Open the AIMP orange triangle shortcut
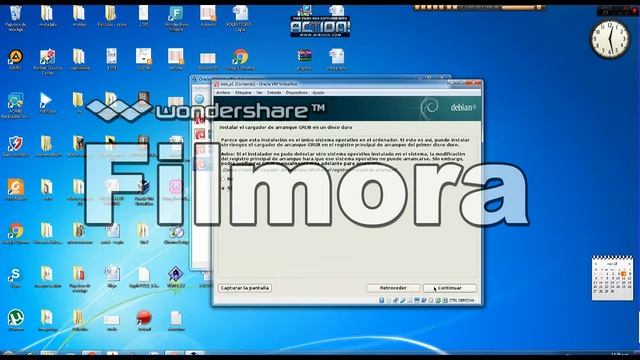The width and height of the screenshot is (640, 360). (x=16, y=59)
